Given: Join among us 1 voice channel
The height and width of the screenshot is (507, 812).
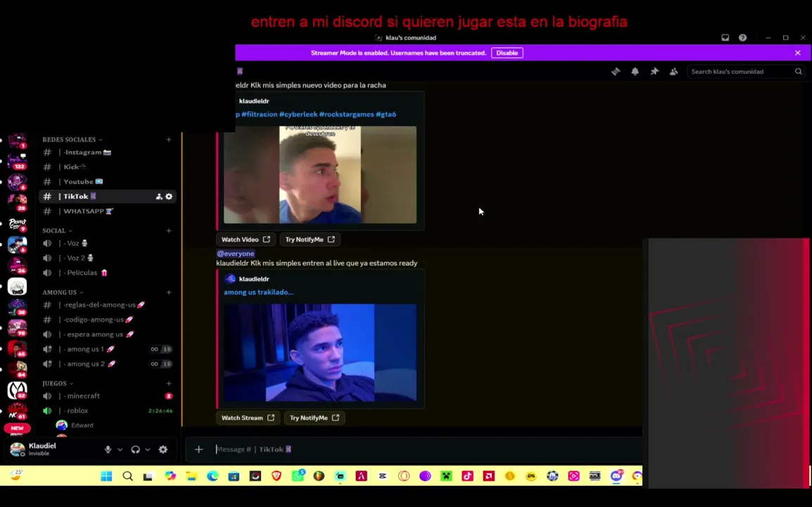Looking at the screenshot, I should 107,349.
